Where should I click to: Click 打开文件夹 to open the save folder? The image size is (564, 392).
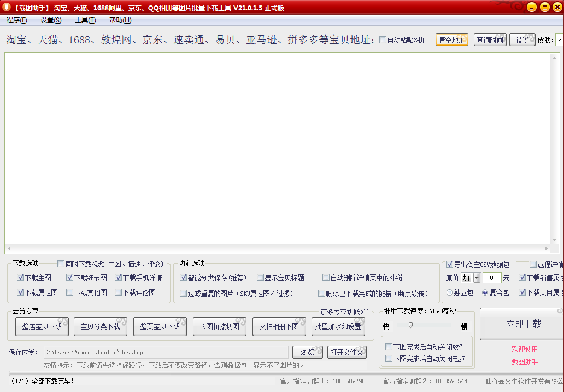(347, 352)
